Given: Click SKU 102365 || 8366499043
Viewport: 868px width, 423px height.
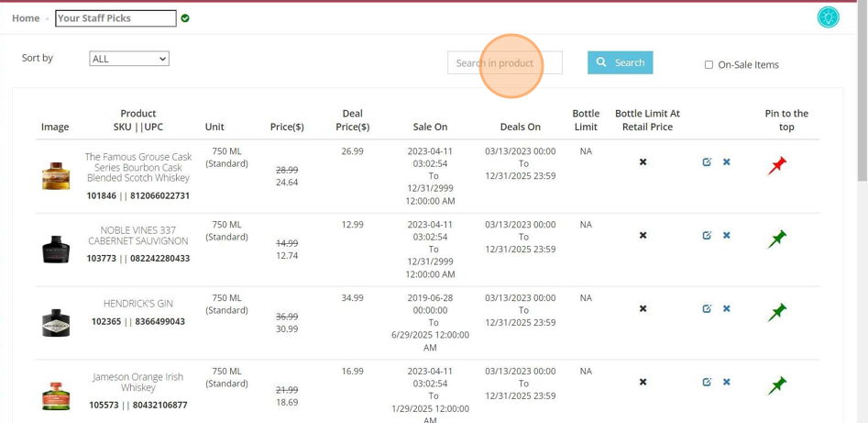Looking at the screenshot, I should 138,321.
